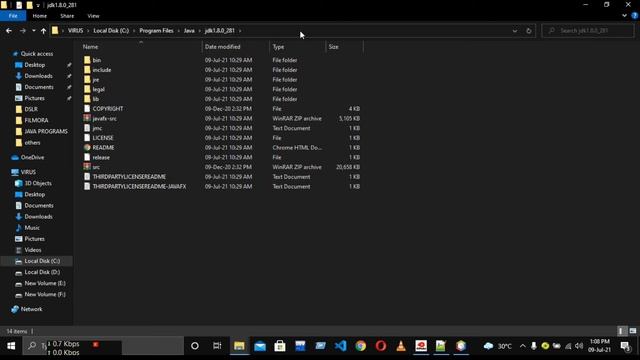Select Downloads under Quick access
Viewport: 640px width, 360px height.
(38, 76)
